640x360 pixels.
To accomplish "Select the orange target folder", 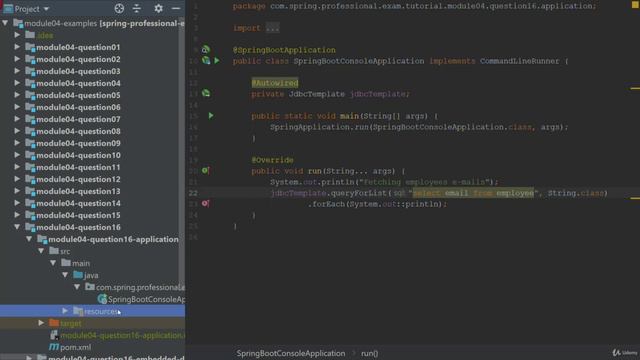I will pos(70,323).
